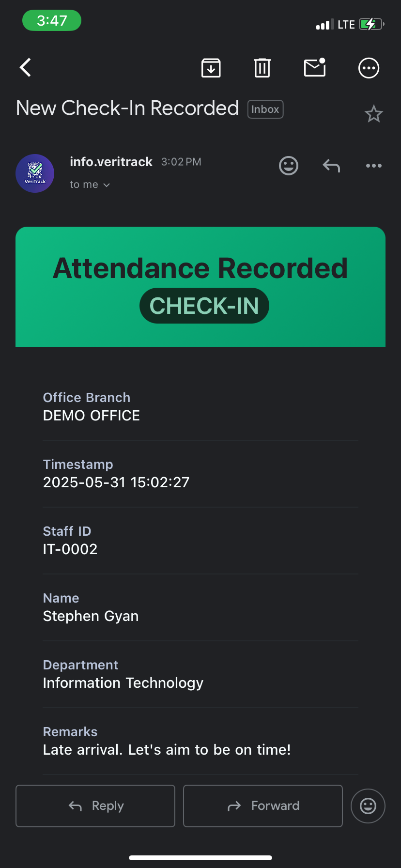Viewport: 401px width, 868px height.
Task: Tap the bottom emoji reaction button
Action: pyautogui.click(x=368, y=806)
